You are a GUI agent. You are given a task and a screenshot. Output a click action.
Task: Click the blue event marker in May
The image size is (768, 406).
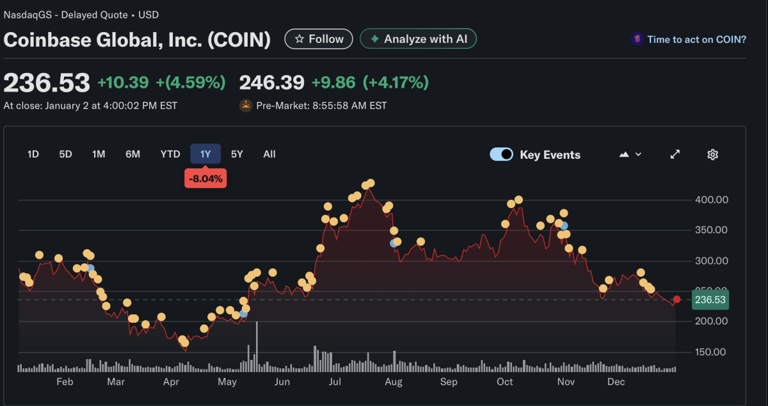coord(243,314)
